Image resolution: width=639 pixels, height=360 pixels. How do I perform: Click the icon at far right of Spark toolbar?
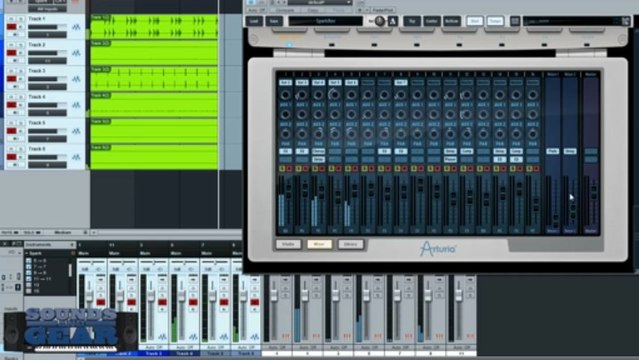[x=626, y=21]
